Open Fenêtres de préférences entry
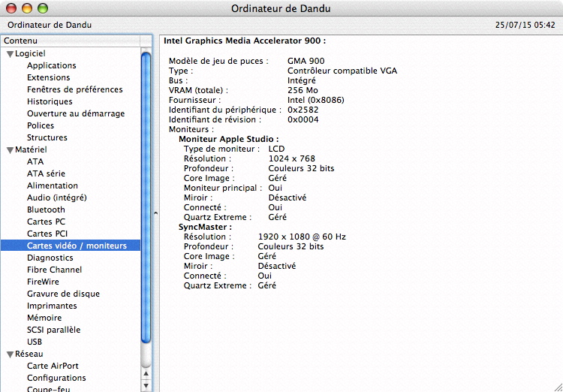 pyautogui.click(x=74, y=89)
